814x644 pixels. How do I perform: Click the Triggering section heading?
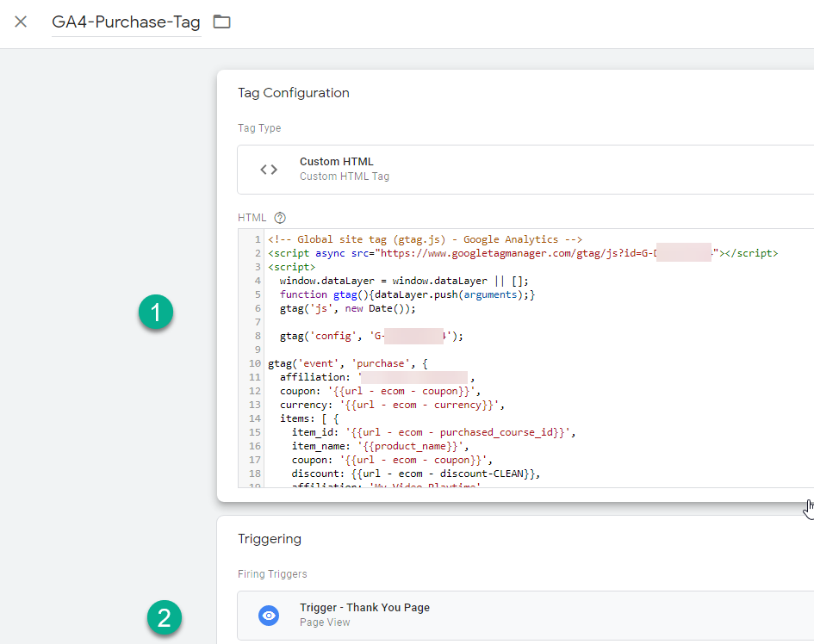click(x=270, y=539)
